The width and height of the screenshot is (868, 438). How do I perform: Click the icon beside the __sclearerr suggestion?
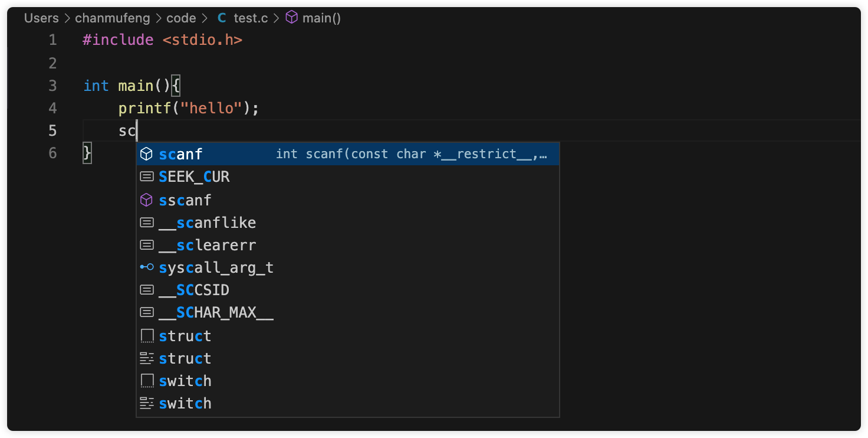point(146,245)
